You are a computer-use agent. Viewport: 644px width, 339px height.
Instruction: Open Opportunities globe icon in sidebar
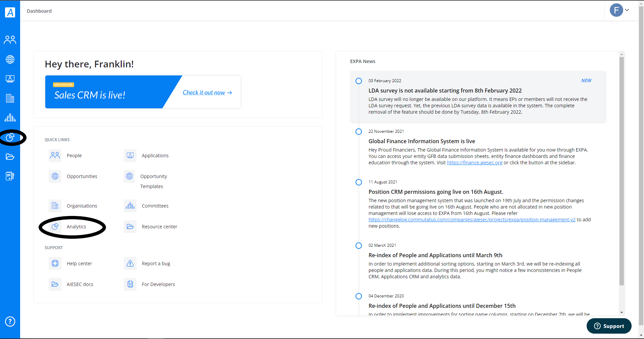coord(10,59)
